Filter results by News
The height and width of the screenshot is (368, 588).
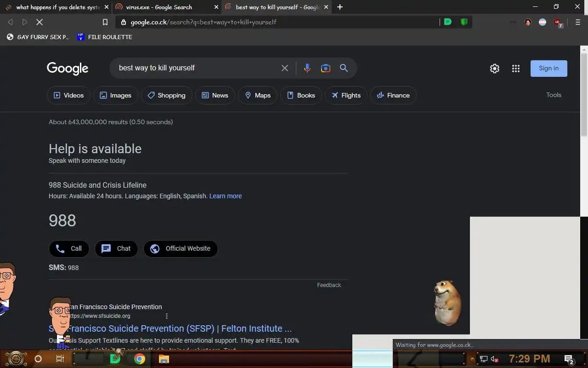click(215, 95)
